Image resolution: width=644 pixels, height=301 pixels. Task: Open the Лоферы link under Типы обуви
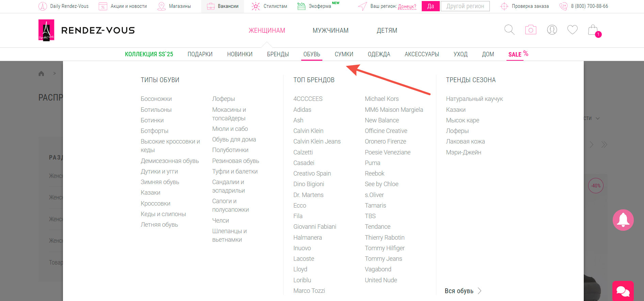pyautogui.click(x=224, y=99)
